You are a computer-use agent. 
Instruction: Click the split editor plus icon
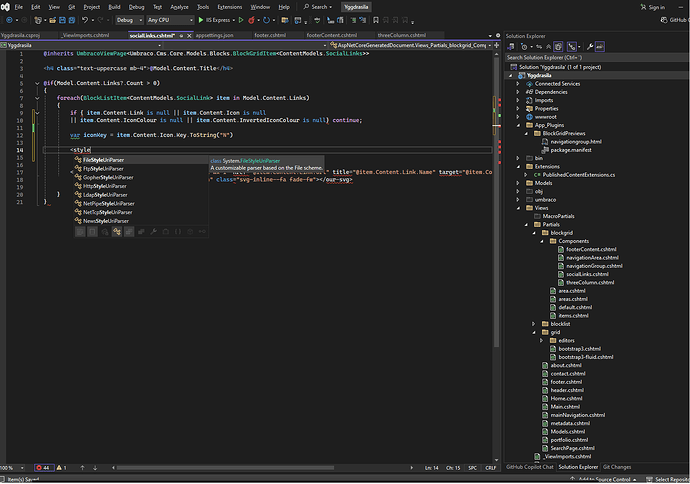point(496,45)
